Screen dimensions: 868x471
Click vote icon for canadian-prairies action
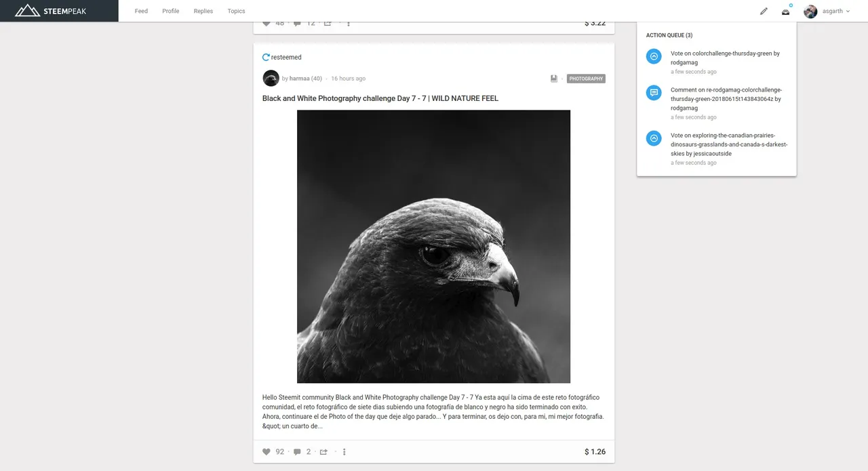(x=654, y=138)
